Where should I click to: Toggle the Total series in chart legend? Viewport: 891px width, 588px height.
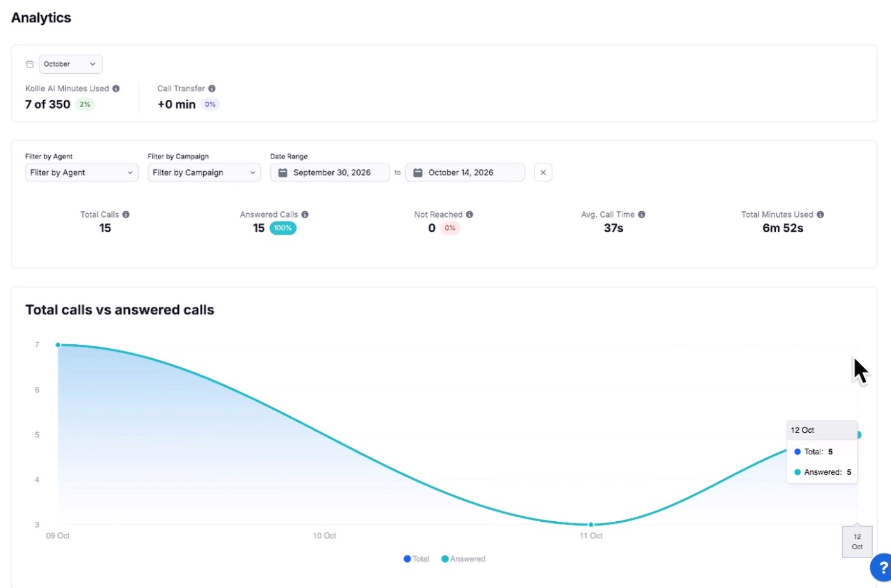click(x=416, y=559)
